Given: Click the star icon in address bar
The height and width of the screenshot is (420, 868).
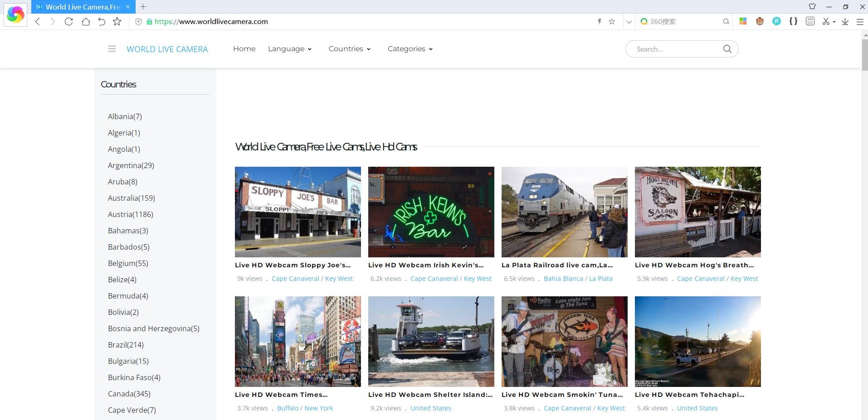Looking at the screenshot, I should tap(612, 21).
